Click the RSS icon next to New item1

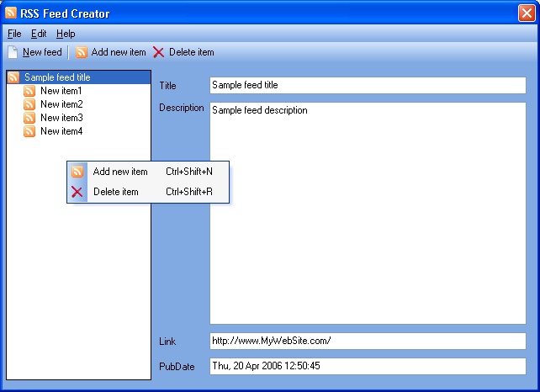(29, 91)
